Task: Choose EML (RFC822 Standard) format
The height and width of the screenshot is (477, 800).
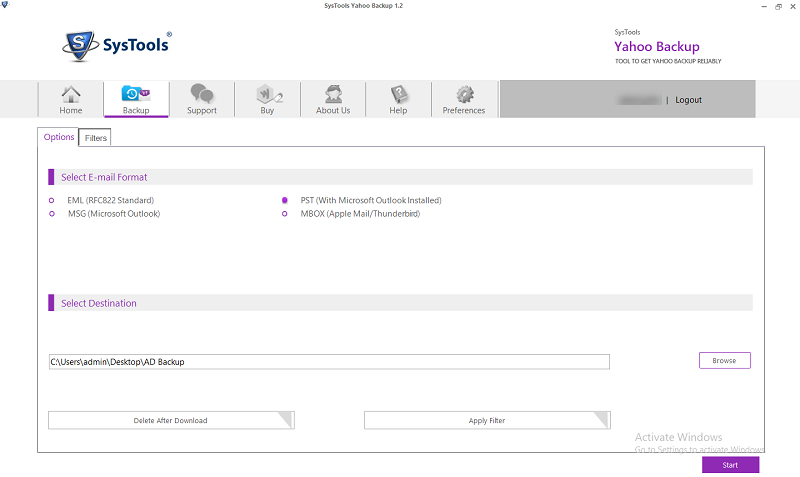Action: click(52, 200)
